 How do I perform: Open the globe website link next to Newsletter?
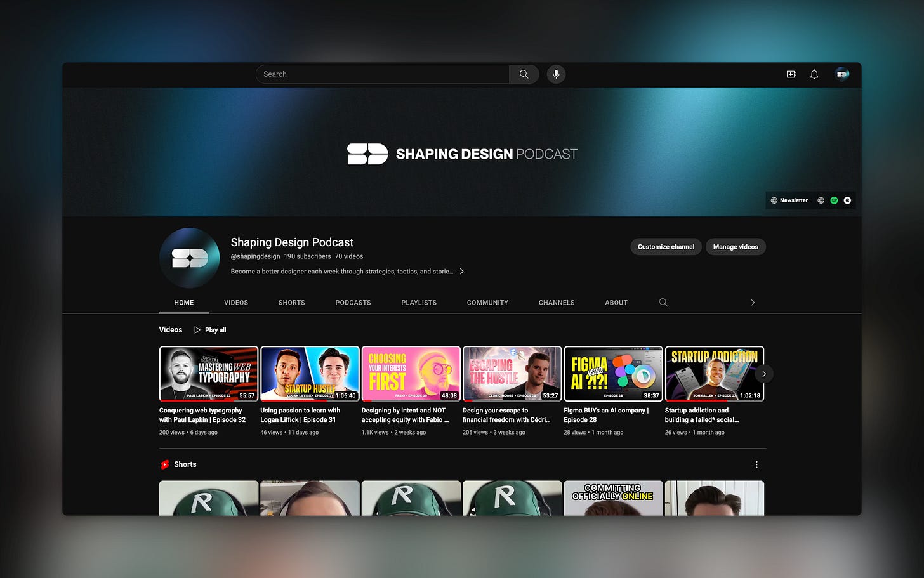pos(821,200)
